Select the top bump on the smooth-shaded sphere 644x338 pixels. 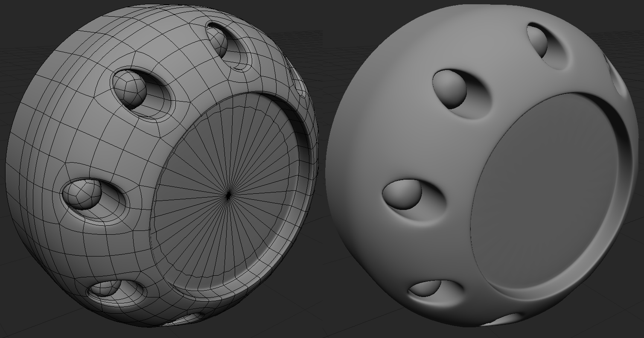coord(539,41)
